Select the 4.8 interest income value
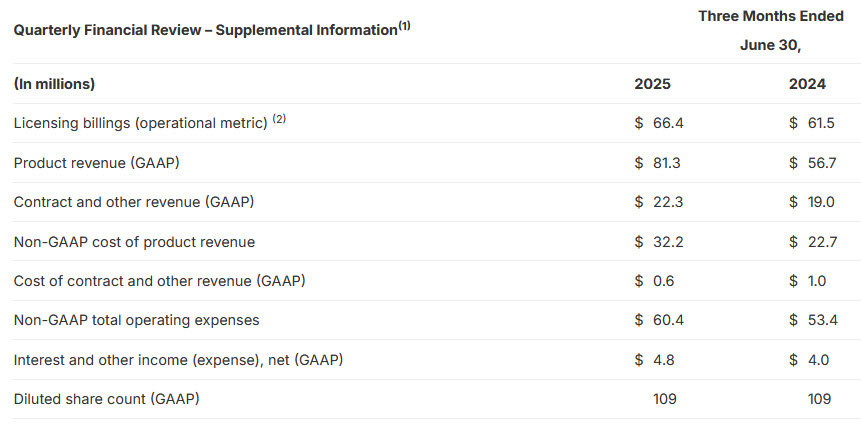 coord(663,360)
